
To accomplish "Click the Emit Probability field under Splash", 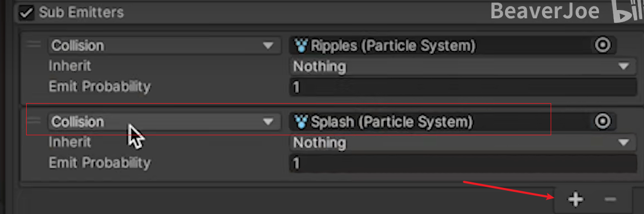I will 463,164.
